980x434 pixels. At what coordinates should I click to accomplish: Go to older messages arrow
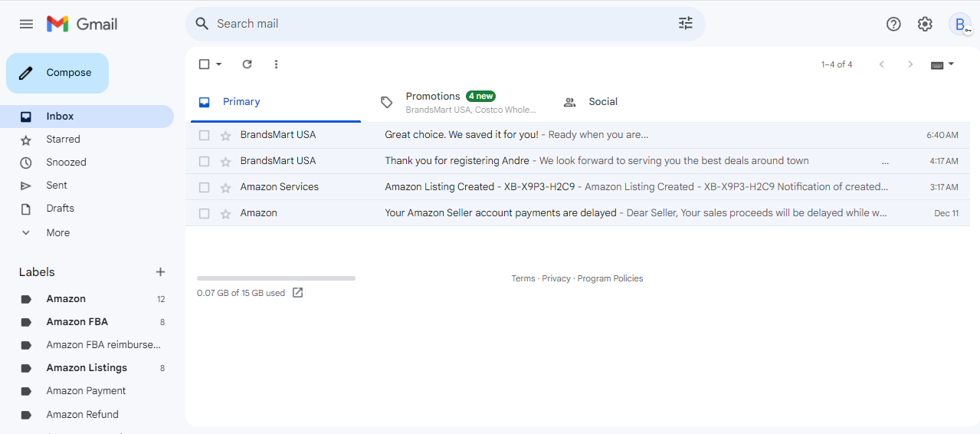coord(910,64)
